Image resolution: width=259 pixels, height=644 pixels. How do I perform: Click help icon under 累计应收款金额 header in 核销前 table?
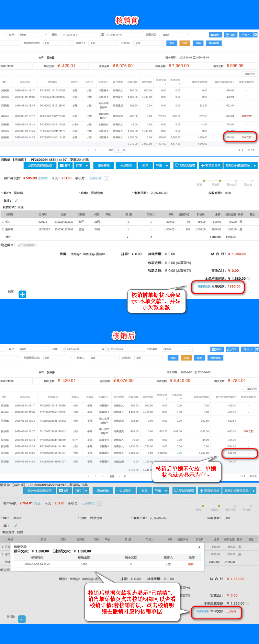[x=233, y=82]
